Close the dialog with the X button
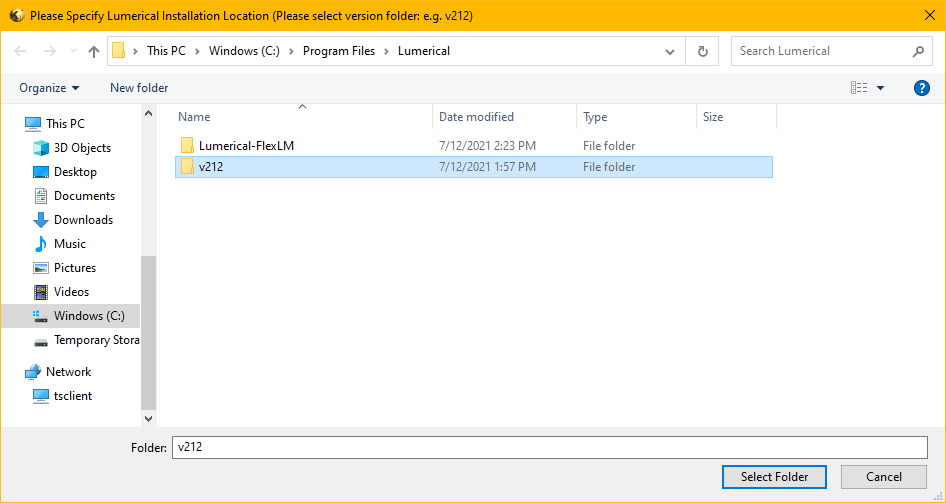 pos(930,16)
